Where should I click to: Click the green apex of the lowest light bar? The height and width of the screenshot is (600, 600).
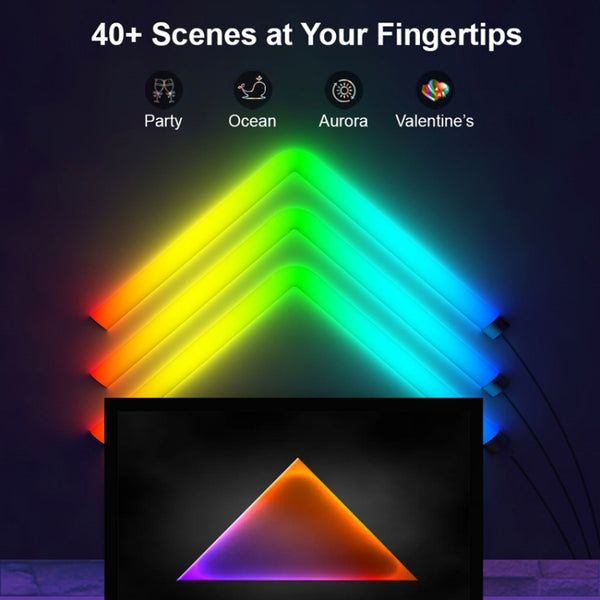[295, 277]
